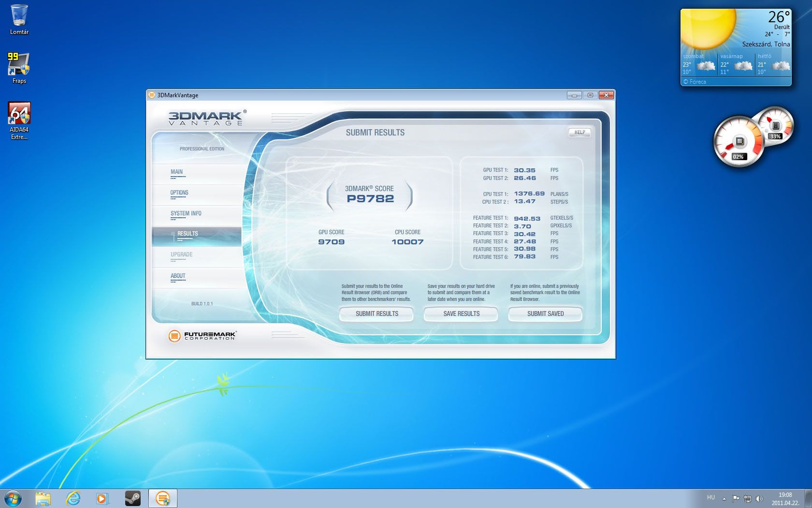Click the CPU usage gauge showing 02%
The image size is (812, 508).
(739, 142)
